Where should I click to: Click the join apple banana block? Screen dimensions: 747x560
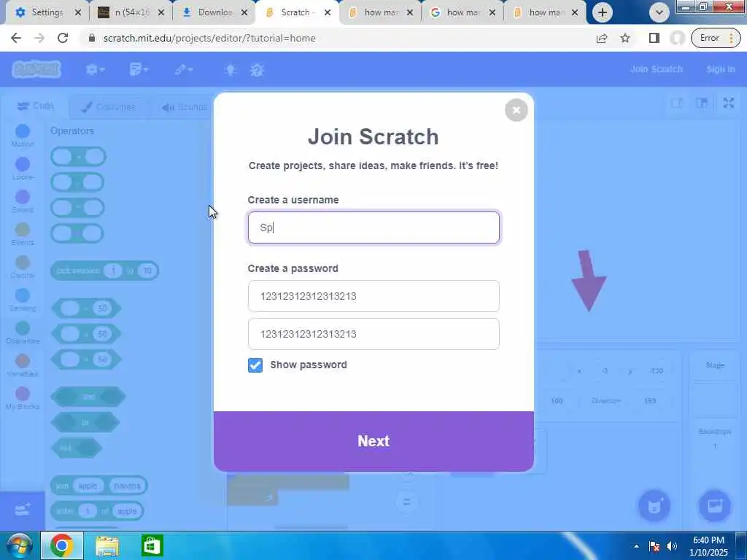coord(98,486)
